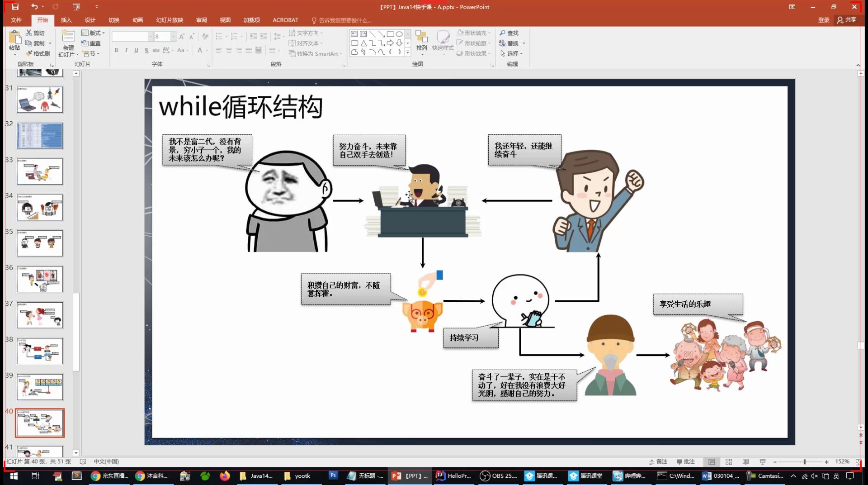The image size is (868, 485).
Task: Select the rectangle shape tool
Action: click(x=390, y=33)
